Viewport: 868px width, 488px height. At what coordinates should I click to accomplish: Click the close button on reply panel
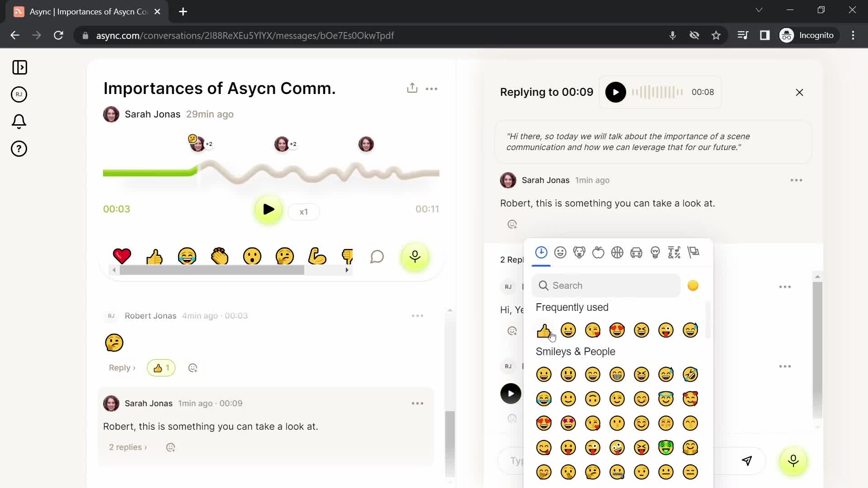[800, 92]
